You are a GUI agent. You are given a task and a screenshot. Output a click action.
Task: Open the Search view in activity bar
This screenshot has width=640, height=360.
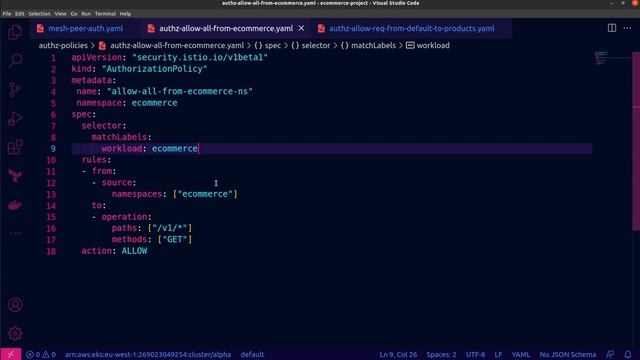(15, 61)
